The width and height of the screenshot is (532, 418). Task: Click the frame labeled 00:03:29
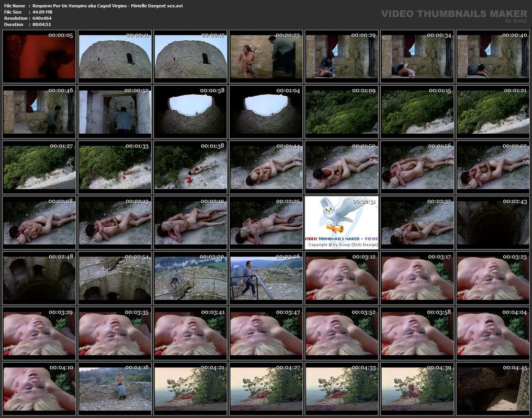point(39,333)
